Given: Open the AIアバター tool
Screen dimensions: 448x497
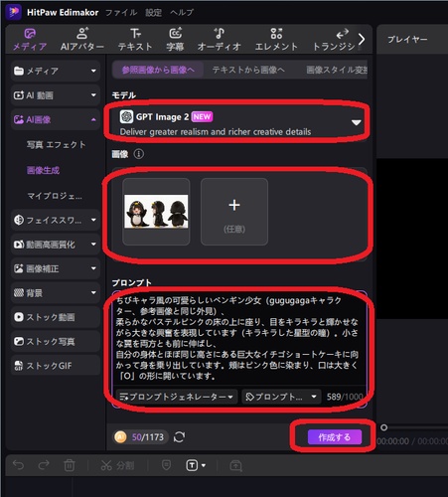Looking at the screenshot, I should (x=82, y=40).
